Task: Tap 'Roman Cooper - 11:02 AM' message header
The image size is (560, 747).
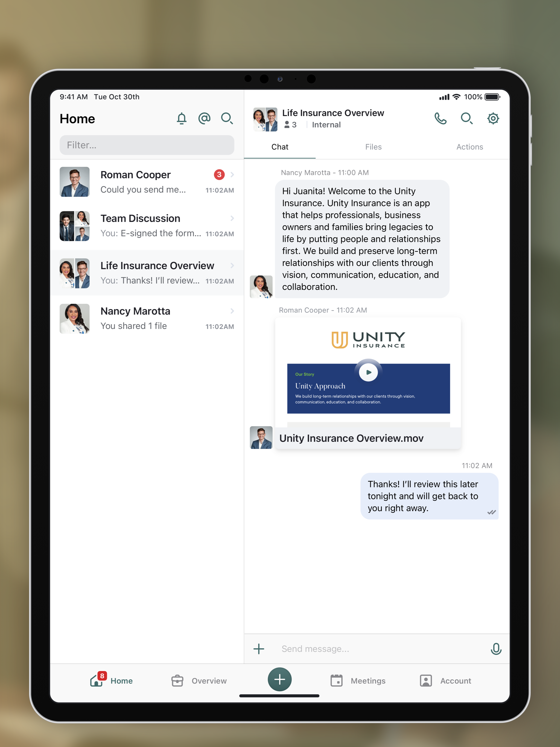Action: [323, 310]
